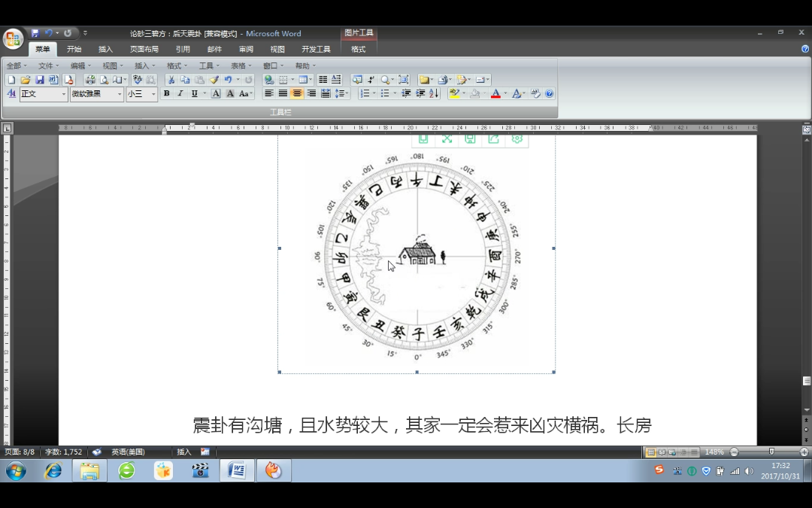Click 英语(美国) language in status bar
Screen dimensions: 812x508
[128, 452]
